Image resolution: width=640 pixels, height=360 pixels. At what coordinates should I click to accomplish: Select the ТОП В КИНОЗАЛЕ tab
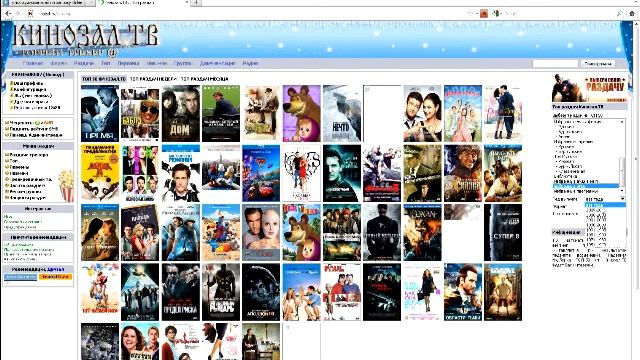tap(104, 79)
